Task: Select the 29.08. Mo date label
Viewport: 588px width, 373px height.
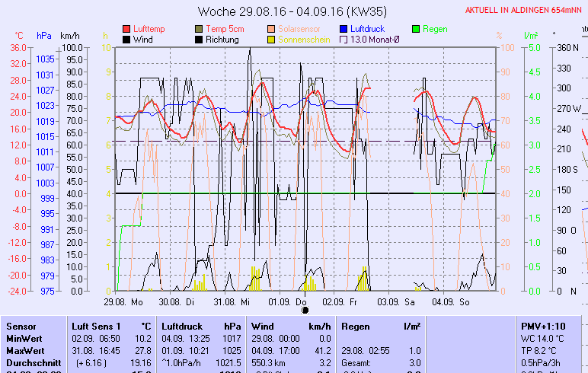Action: click(x=123, y=301)
